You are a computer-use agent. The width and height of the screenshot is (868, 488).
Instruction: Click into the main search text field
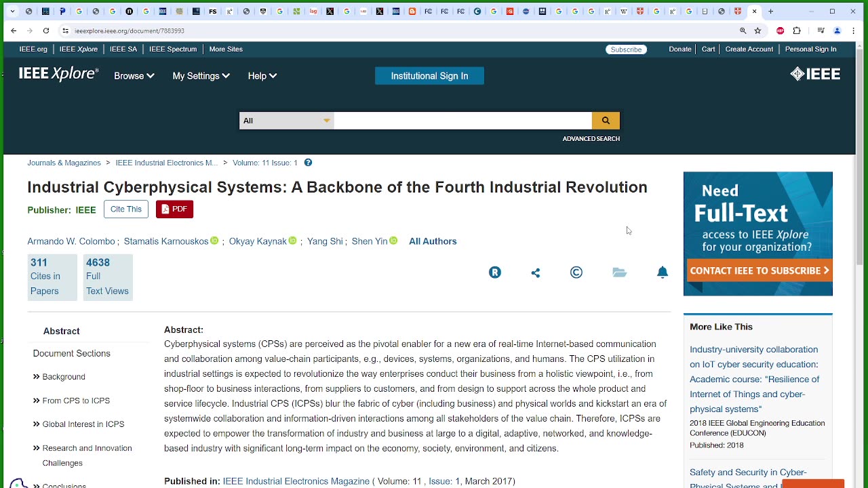click(462, 121)
